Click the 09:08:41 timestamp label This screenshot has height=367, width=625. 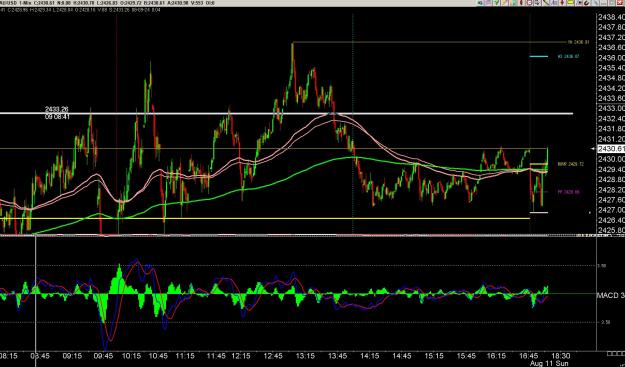click(x=57, y=117)
